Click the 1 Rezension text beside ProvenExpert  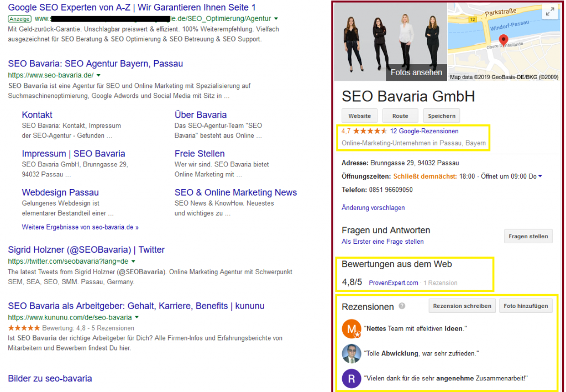click(x=441, y=283)
